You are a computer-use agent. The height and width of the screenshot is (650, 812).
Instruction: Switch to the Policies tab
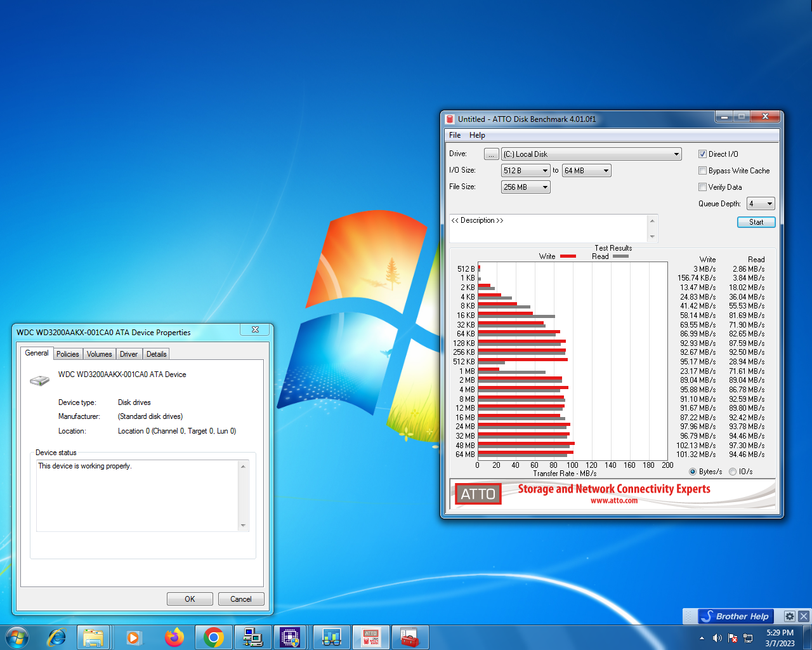click(68, 354)
